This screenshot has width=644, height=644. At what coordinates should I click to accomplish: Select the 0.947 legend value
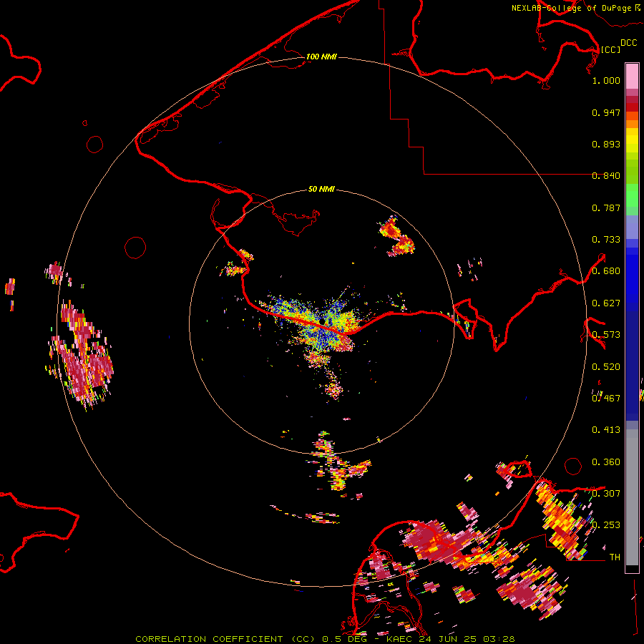coord(606,112)
